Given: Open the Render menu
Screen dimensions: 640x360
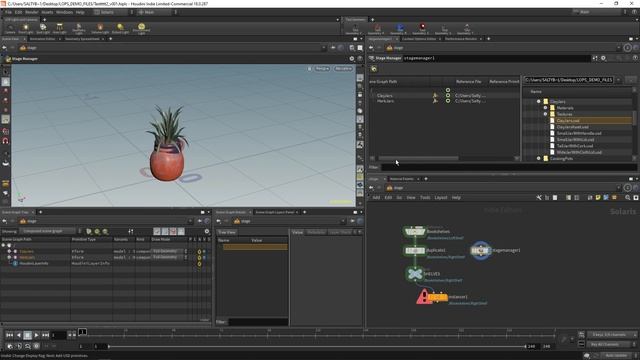Looking at the screenshot, I should pyautogui.click(x=31, y=12).
